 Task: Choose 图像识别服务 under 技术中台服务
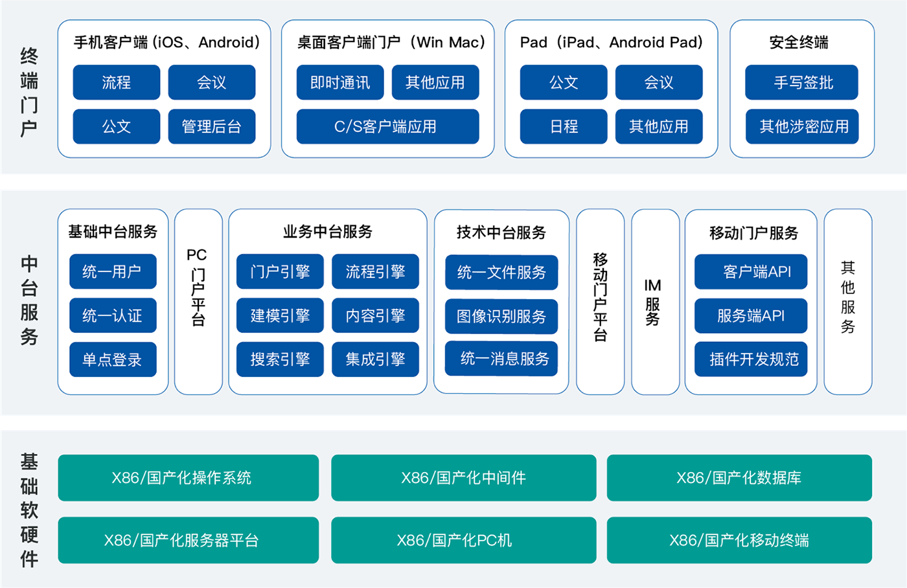click(501, 316)
